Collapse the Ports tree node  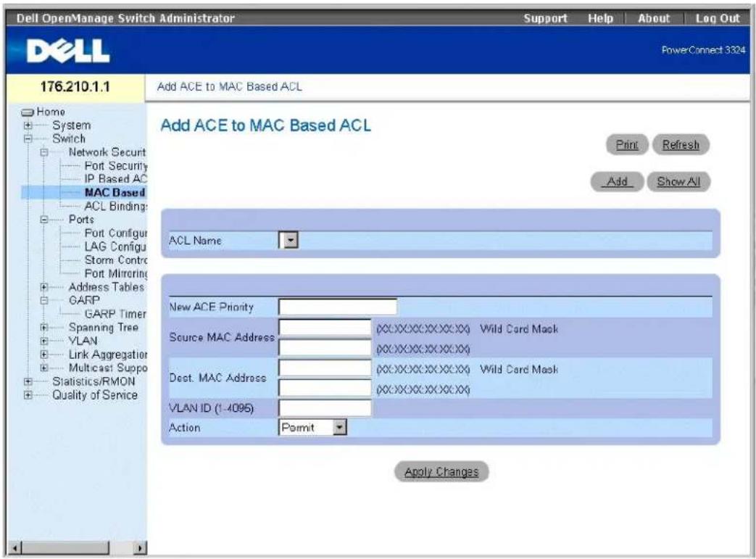[44, 220]
